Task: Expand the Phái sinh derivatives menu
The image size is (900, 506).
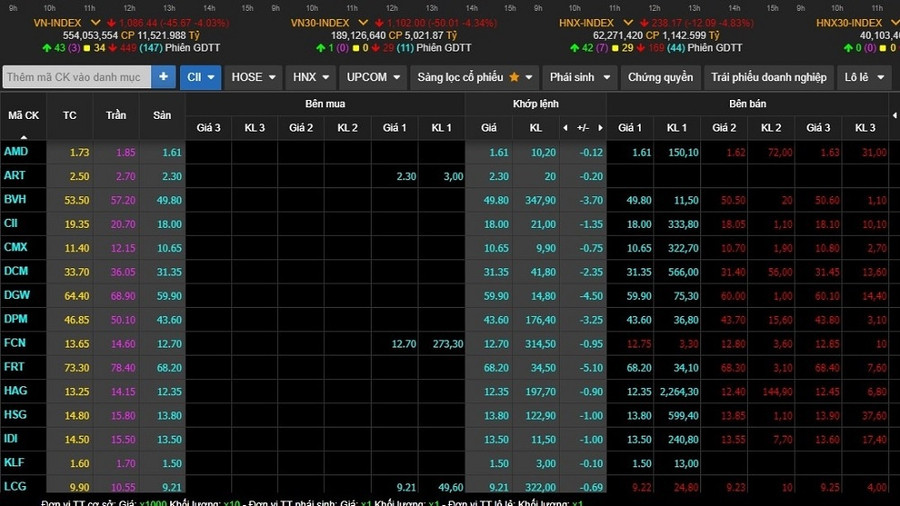Action: (578, 77)
